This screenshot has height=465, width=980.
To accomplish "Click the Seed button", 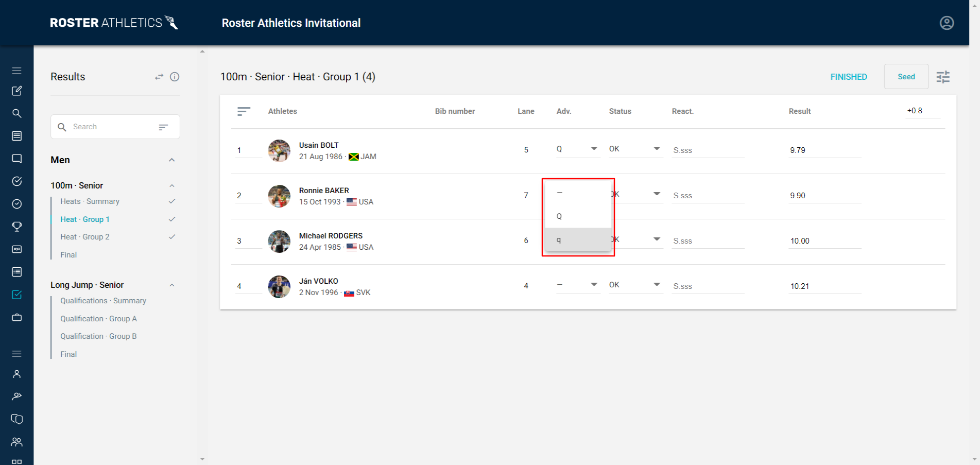I will 906,76.
